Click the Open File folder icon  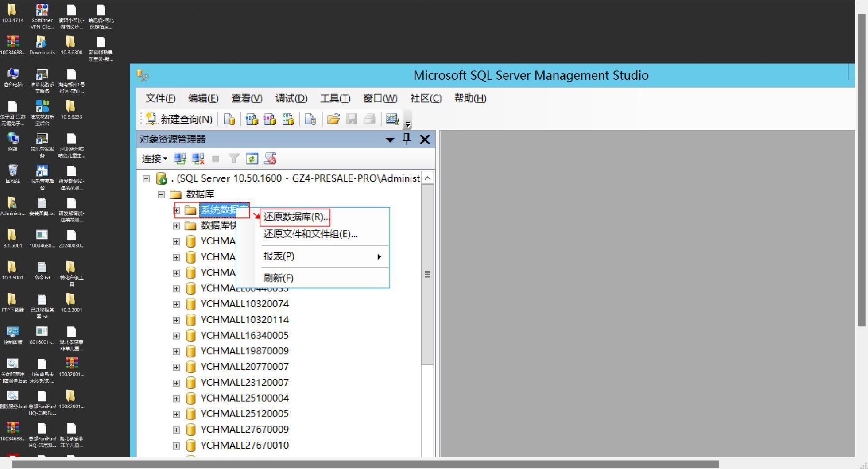[x=333, y=119]
